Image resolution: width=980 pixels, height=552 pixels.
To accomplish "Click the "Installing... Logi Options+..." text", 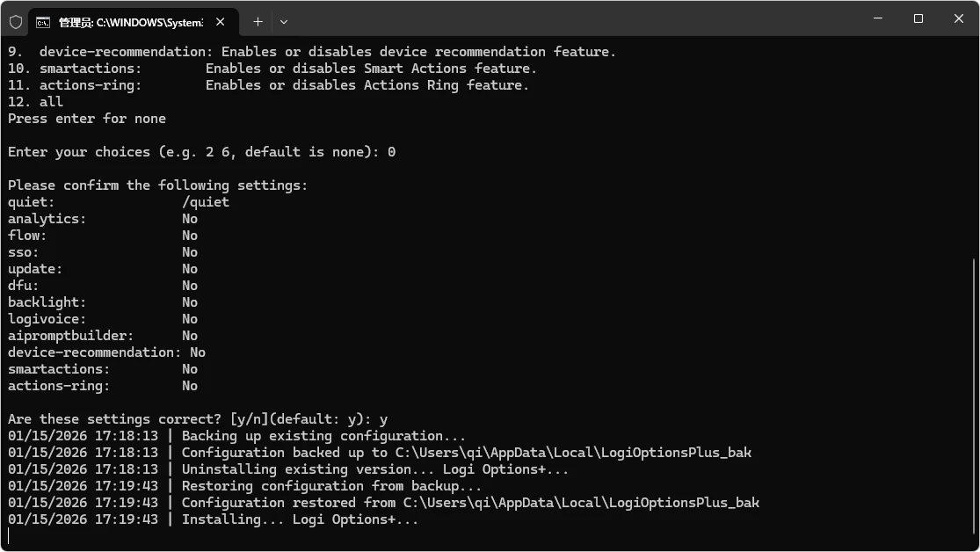I will [300, 519].
